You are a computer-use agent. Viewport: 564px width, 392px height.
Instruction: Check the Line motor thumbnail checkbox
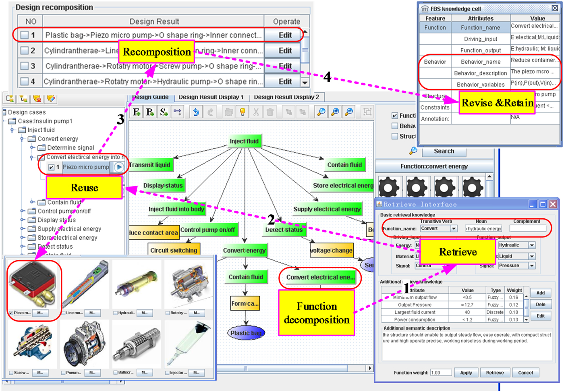point(64,313)
